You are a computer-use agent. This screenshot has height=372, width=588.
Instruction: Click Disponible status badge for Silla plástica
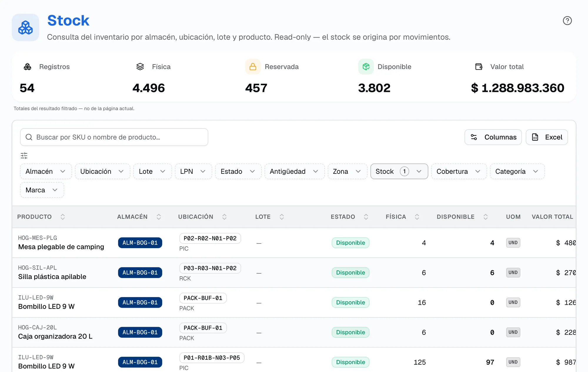350,273
